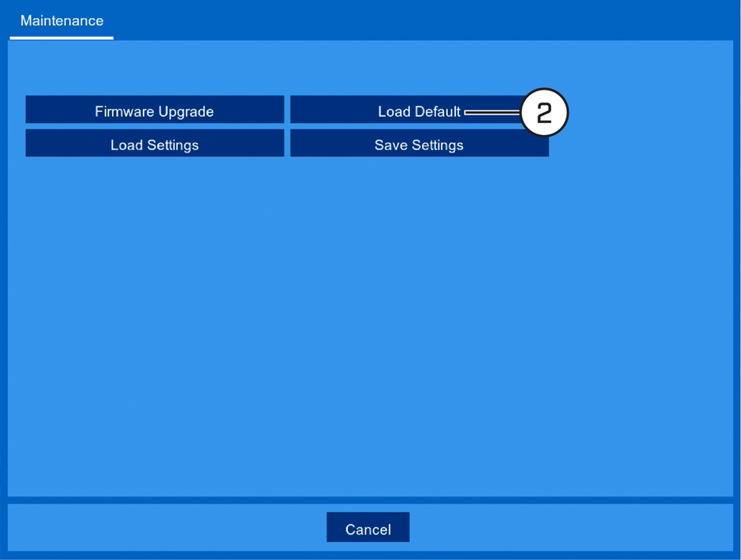Screen dimensions: 741x560
Task: Click the annotation bubble marked 2
Action: tap(544, 113)
